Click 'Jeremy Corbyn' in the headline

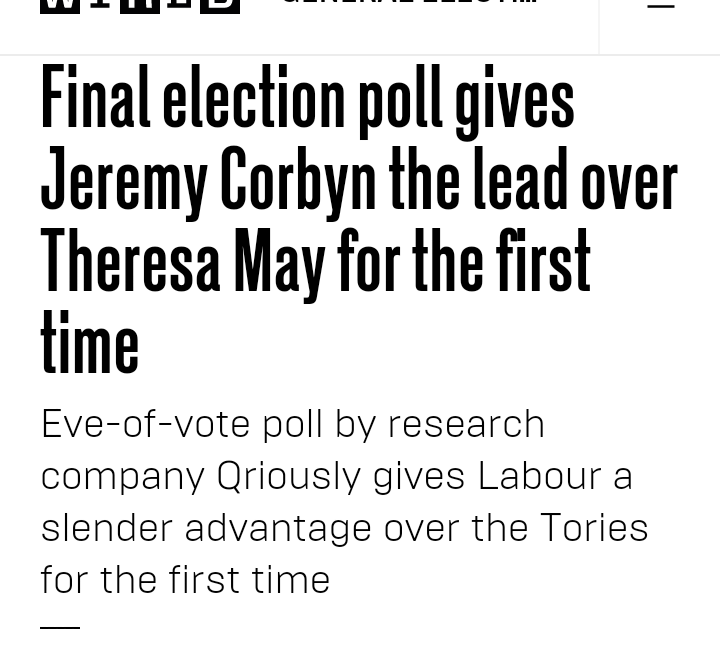(208, 181)
